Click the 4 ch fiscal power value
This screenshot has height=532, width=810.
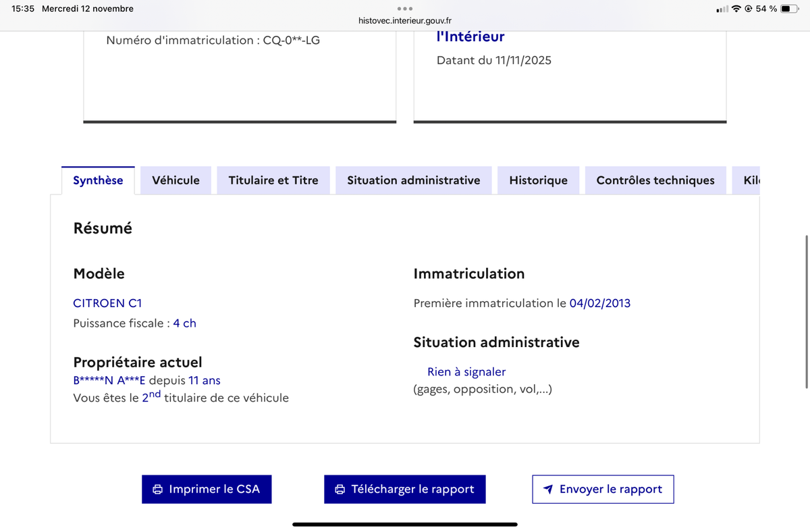point(184,323)
